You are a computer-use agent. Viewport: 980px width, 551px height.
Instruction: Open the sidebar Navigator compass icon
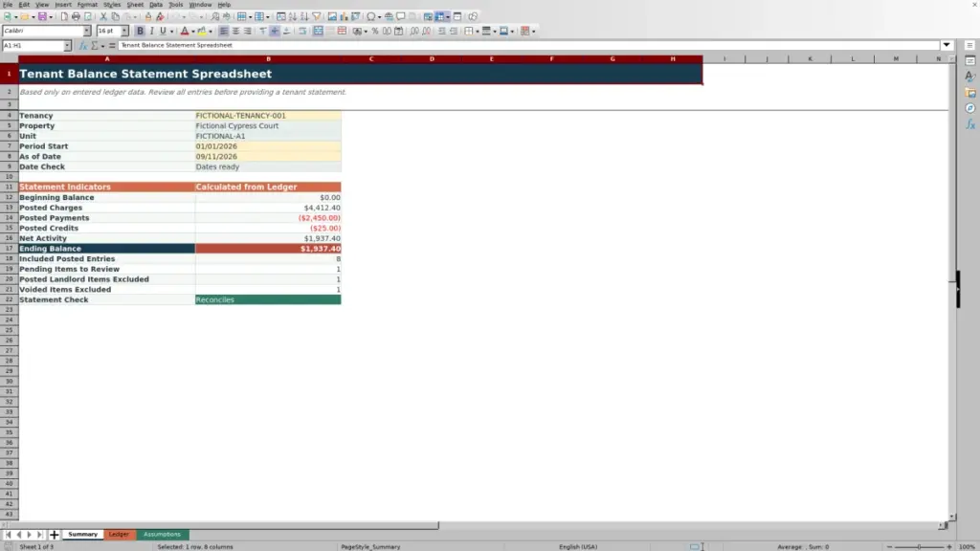tap(970, 108)
